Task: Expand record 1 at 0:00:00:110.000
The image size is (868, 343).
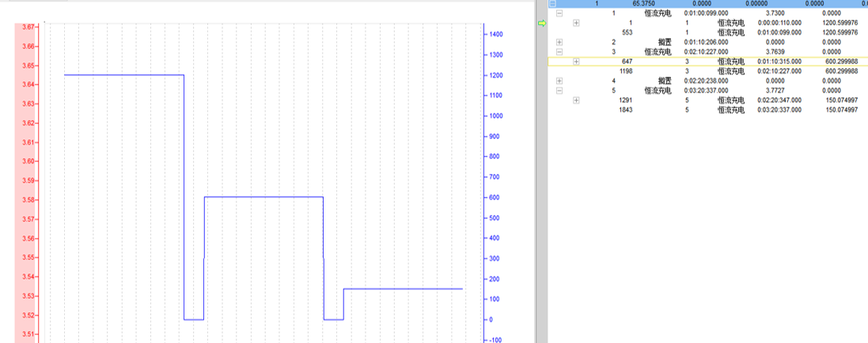Action: 576,23
